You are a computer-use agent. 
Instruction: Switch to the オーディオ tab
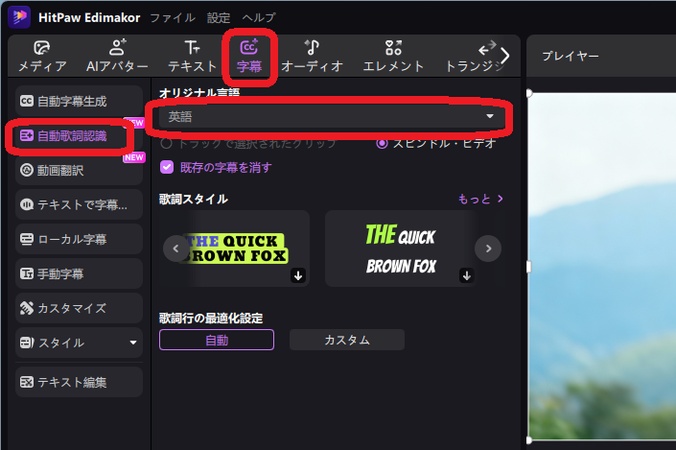[312, 56]
